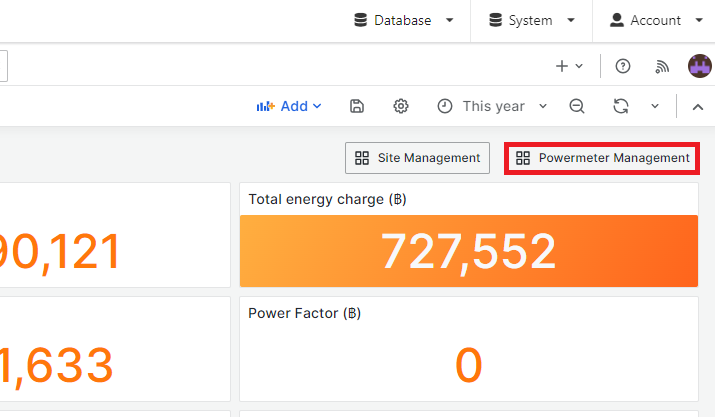Click the Total energy charge panel title

327,199
